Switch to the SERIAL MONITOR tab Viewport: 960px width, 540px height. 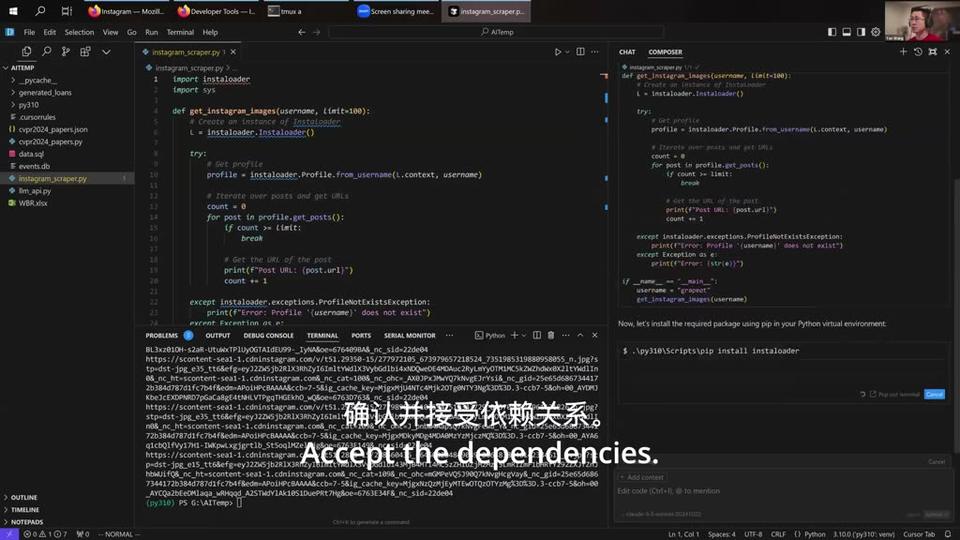coord(410,336)
